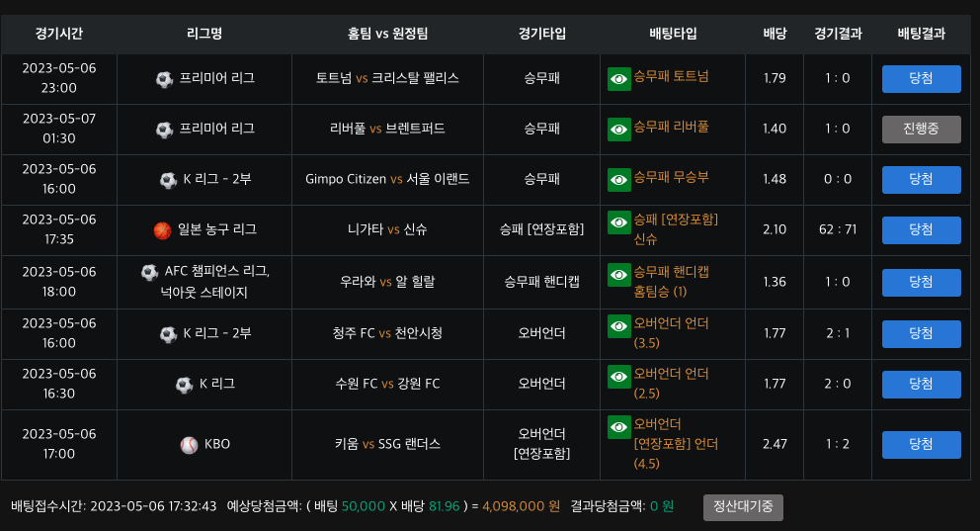980x531 pixels.
Task: Click soccer ball icon in 청주 FC row
Action: pyautogui.click(x=168, y=334)
